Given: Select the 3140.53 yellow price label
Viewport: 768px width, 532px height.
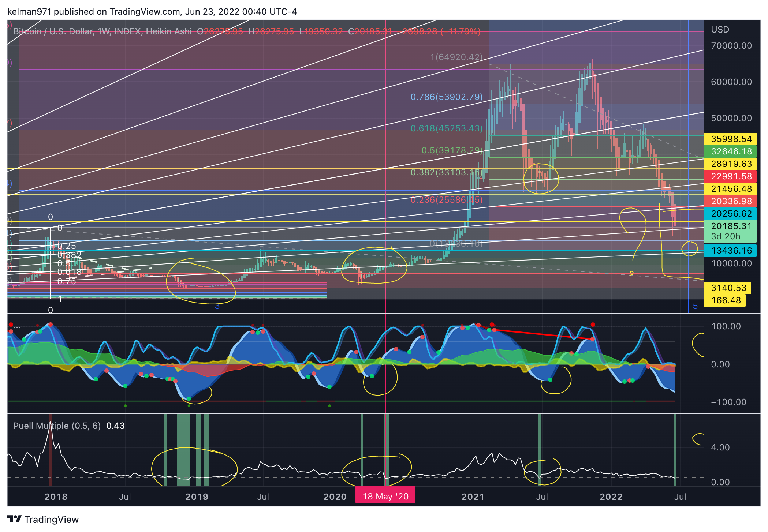Looking at the screenshot, I should pyautogui.click(x=727, y=288).
